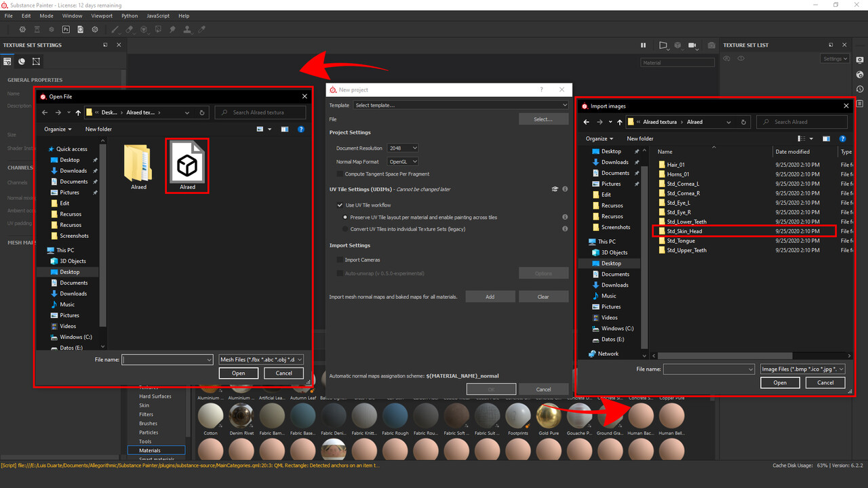Click the Alraed folder in Open File dialog
Viewport: 868px width, 488px height.
coord(138,167)
